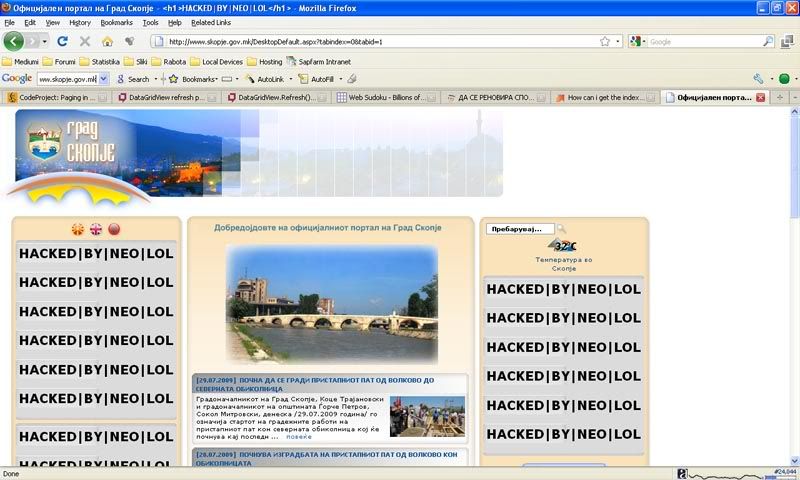Switch to How can i get the index tab
The width and height of the screenshot is (800, 480).
(x=607, y=97)
